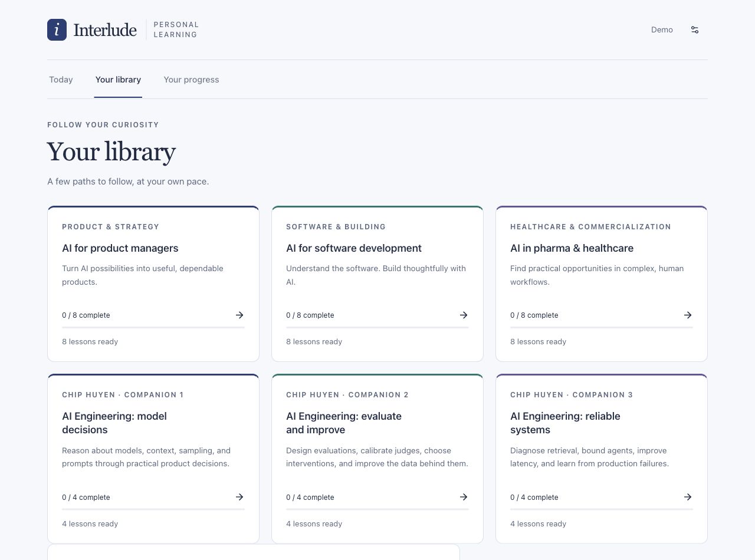The width and height of the screenshot is (755, 560).
Task: Click the "Your library" page heading
Action: (111, 151)
